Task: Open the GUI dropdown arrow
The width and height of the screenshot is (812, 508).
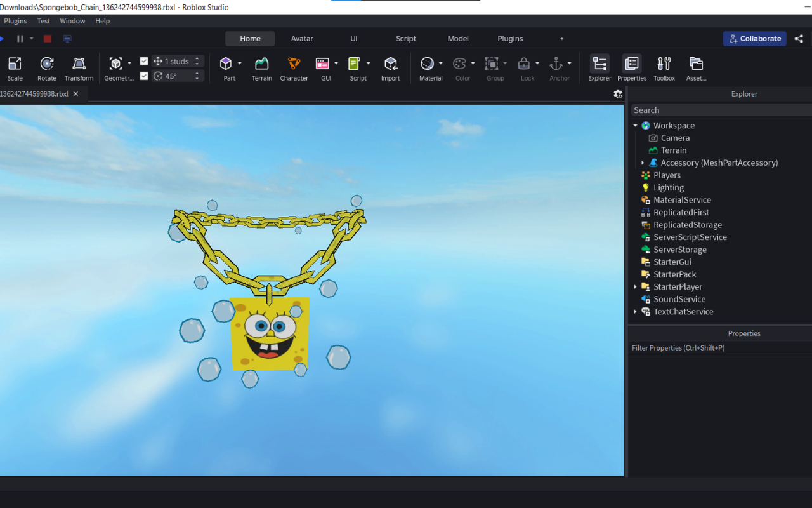Action: point(336,63)
